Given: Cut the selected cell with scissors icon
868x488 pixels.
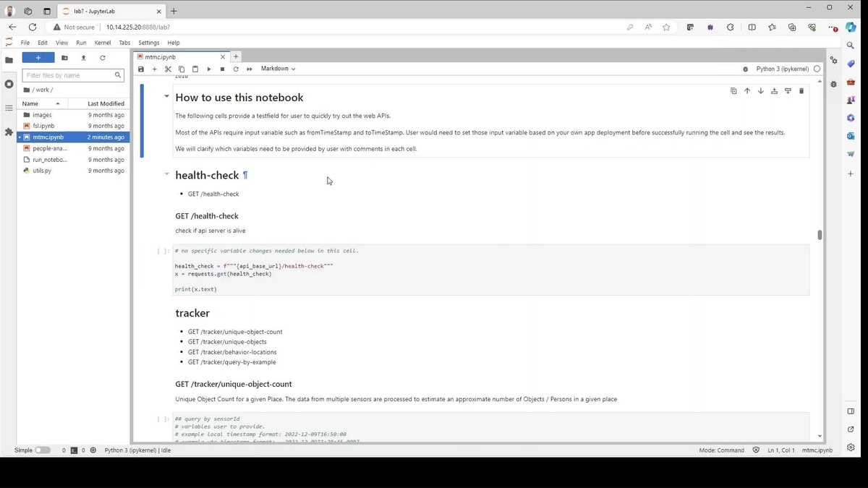Looking at the screenshot, I should (x=168, y=69).
